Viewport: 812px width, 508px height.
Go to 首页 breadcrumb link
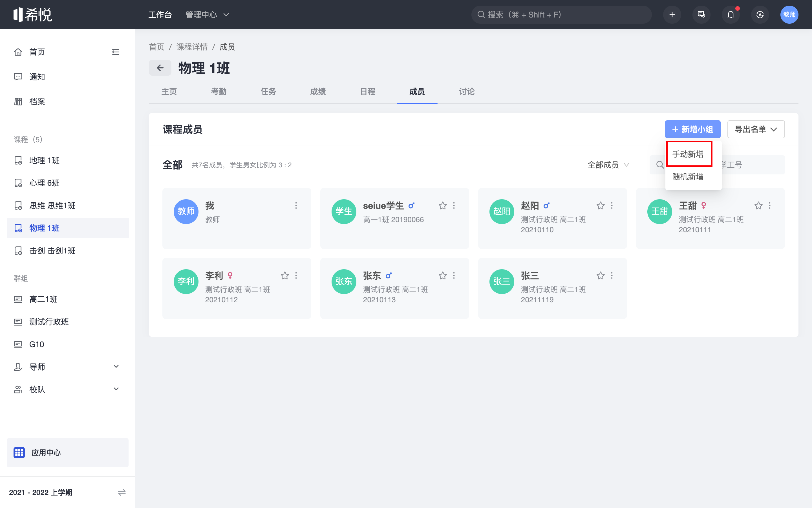click(157, 47)
